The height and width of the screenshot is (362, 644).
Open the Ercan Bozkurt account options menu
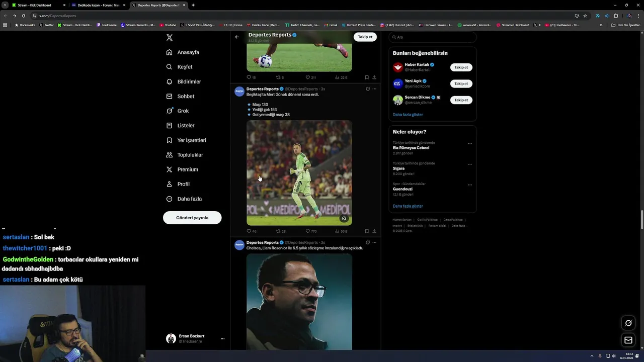pyautogui.click(x=222, y=339)
